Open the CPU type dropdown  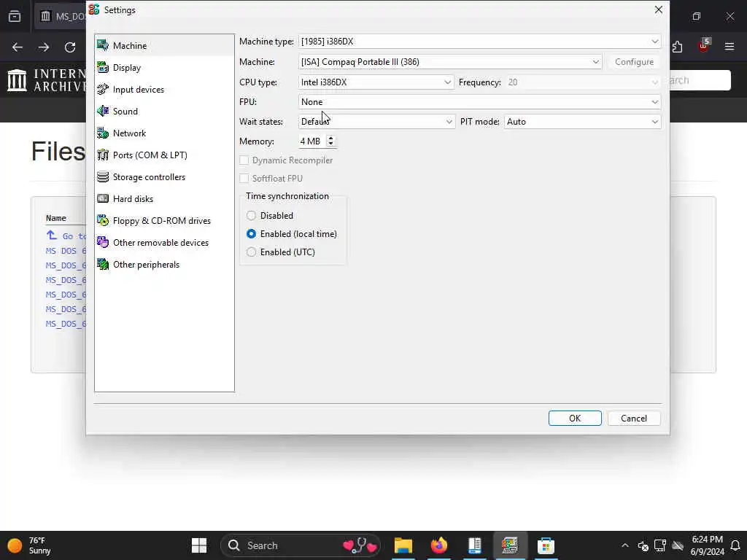click(376, 82)
